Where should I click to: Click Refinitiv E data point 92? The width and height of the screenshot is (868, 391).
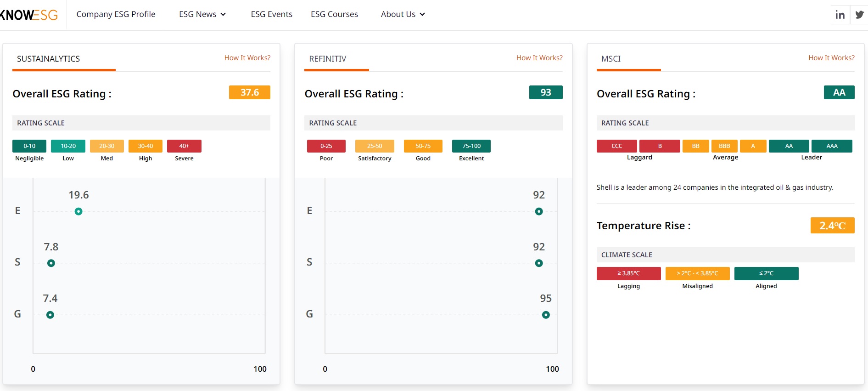pyautogui.click(x=539, y=211)
